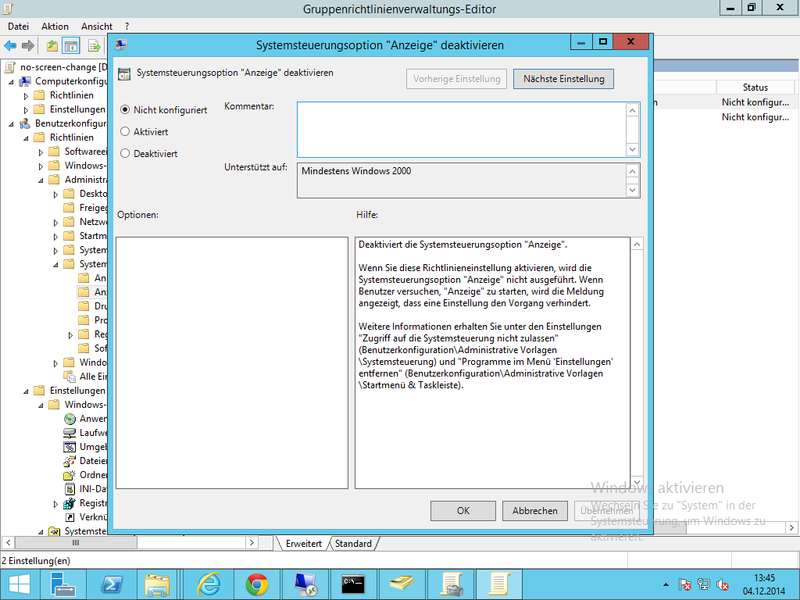
Task: Open the Datei menu
Action: [x=18, y=26]
